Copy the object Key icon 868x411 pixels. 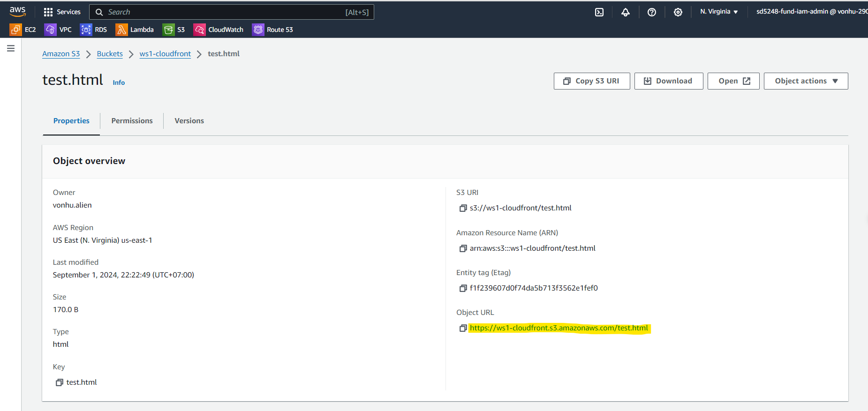(x=60, y=382)
